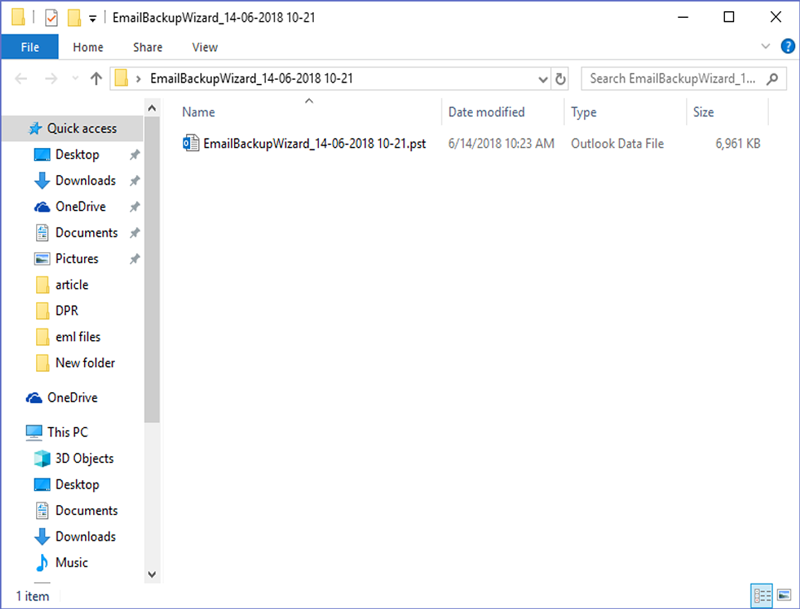Open Customize Quick Access Toolbar dropdown
Screen dimensions: 800x609
point(92,19)
